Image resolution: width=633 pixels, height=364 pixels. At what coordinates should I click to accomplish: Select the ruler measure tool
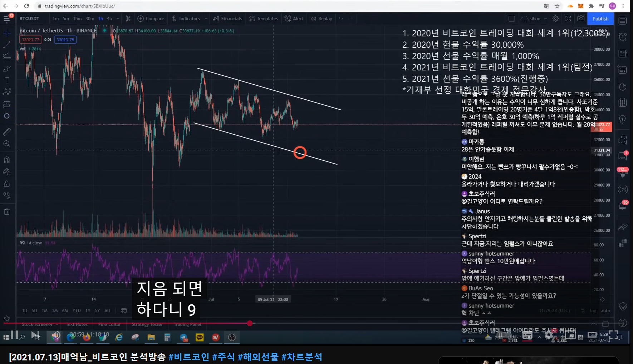click(7, 132)
